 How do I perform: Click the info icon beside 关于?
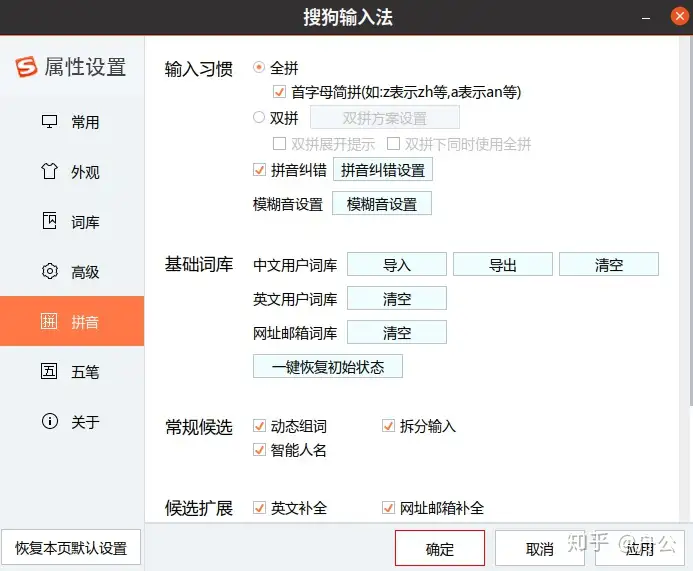coord(50,421)
